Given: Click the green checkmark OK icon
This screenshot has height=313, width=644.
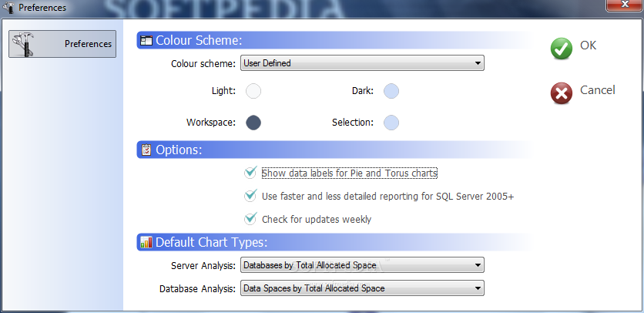Looking at the screenshot, I should (561, 49).
